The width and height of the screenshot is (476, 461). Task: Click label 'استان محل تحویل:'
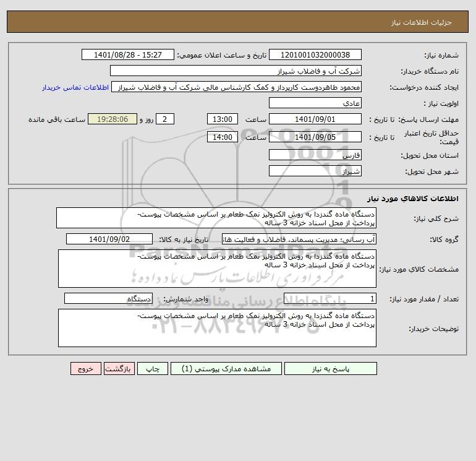(430, 155)
